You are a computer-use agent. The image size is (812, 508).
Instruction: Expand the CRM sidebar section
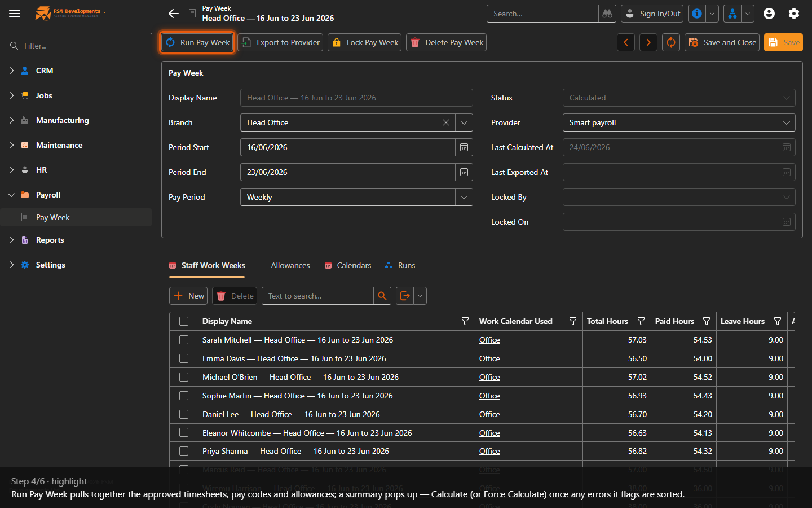(11, 71)
